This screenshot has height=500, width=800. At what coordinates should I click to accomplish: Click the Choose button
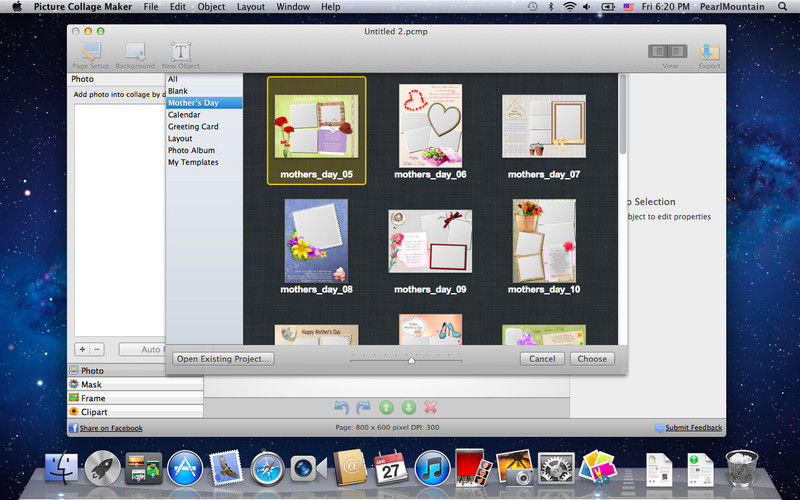pos(592,358)
